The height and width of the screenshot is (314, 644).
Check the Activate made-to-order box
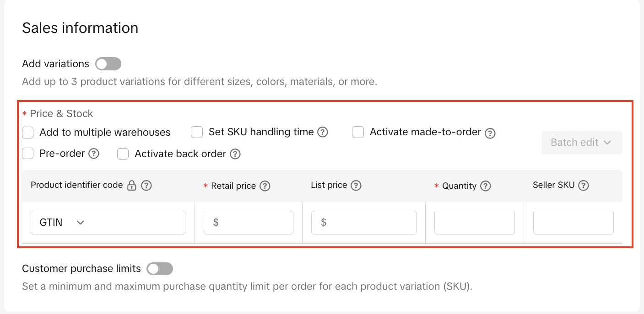[x=358, y=133]
